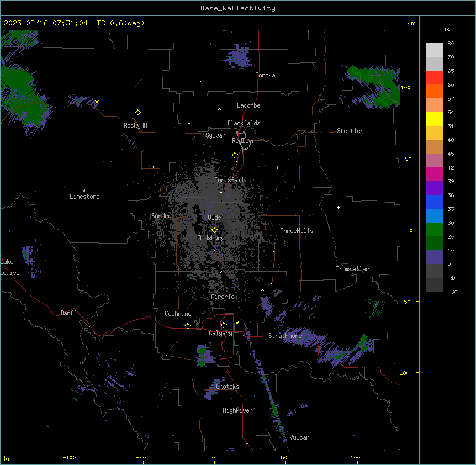Click the Didsbury town label
This screenshot has height=465, width=476.
click(211, 238)
